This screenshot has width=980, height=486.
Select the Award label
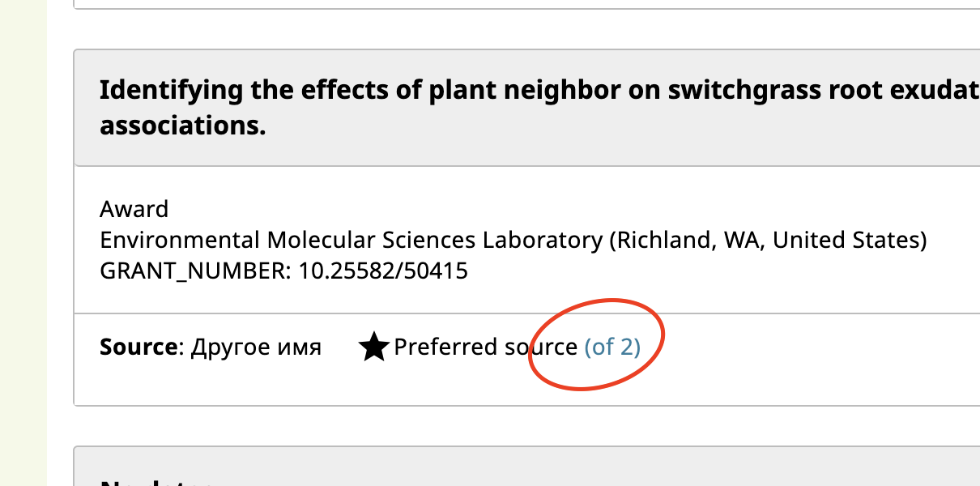click(134, 208)
